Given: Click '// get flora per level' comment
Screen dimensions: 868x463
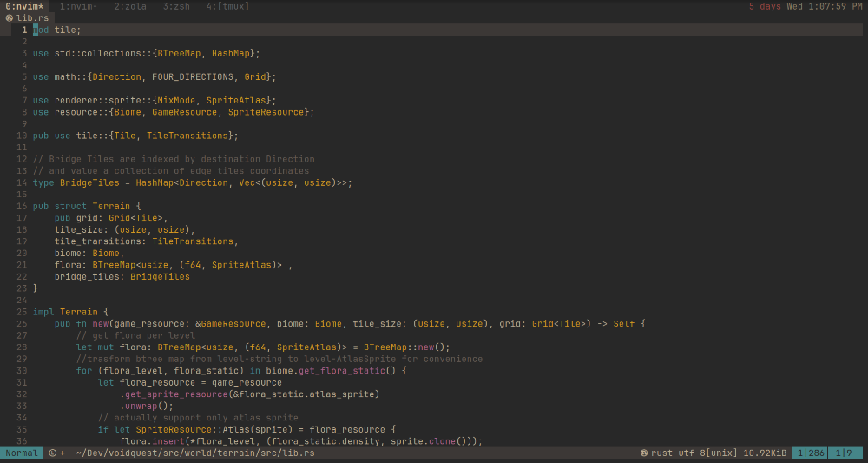Looking at the screenshot, I should click(135, 335).
